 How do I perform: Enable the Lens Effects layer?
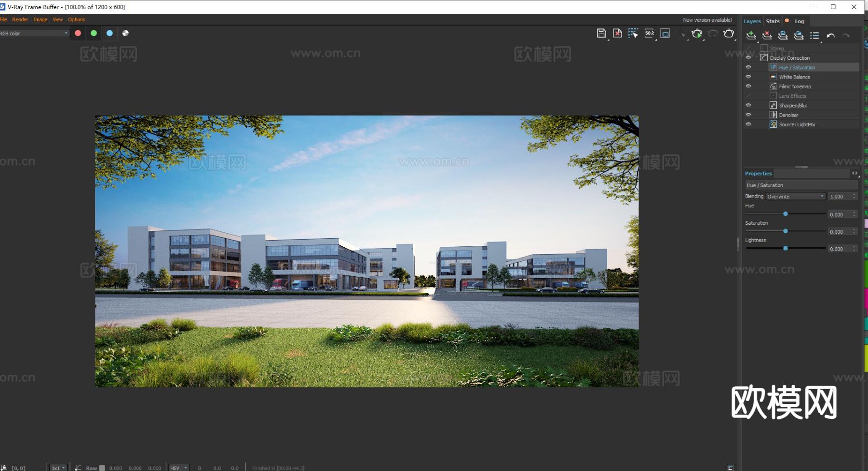click(748, 95)
